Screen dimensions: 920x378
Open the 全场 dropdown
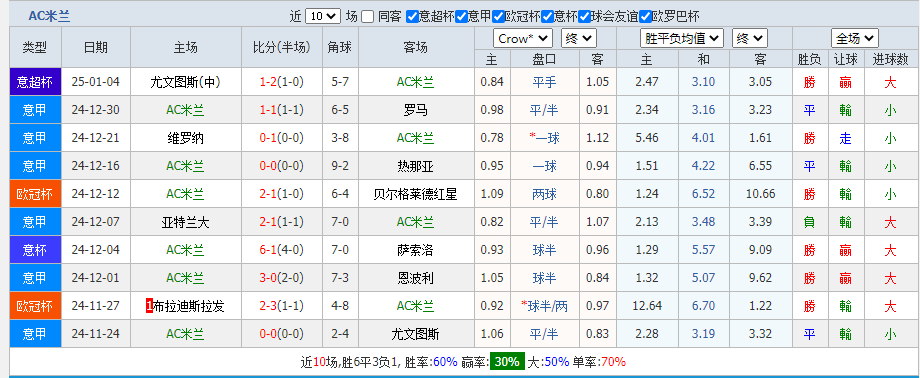(854, 39)
